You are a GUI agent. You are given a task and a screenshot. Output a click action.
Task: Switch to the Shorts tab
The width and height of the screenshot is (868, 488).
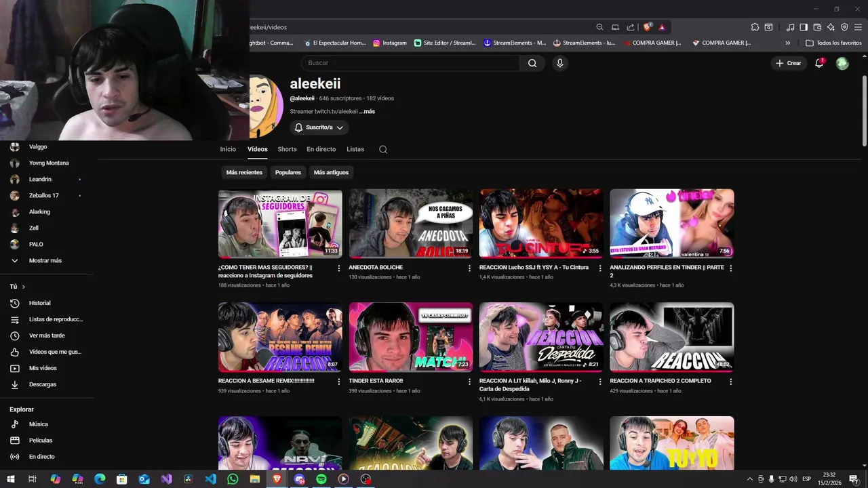pyautogui.click(x=287, y=149)
